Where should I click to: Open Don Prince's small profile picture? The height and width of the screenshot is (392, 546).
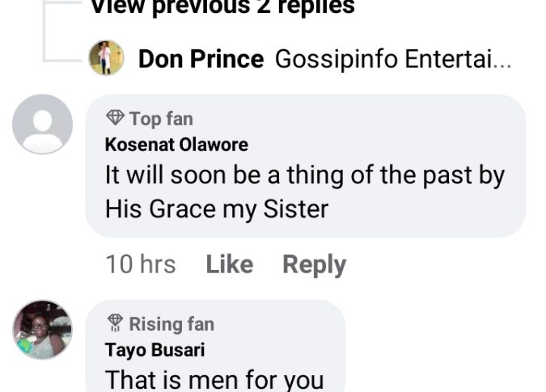click(106, 58)
